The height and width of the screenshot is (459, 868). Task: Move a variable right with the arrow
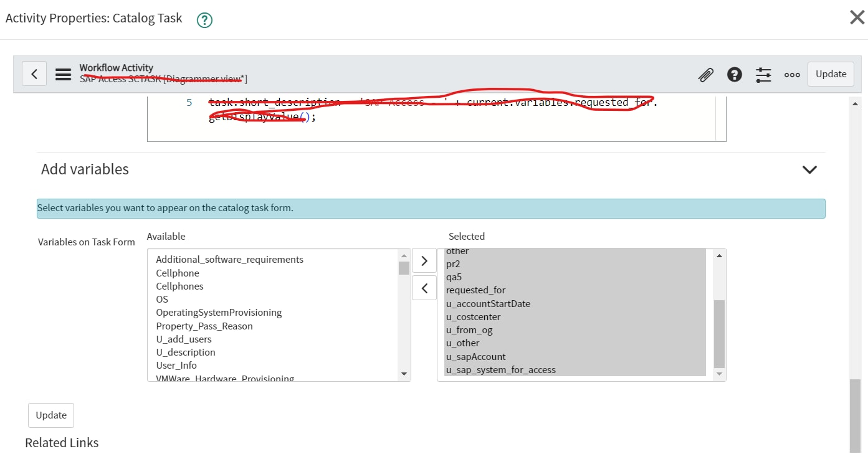(424, 260)
